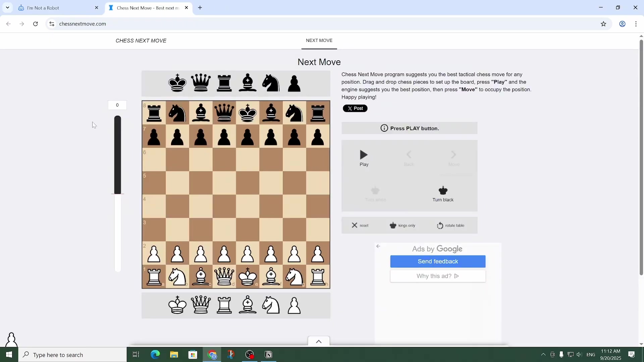
Task: Click the black knight on g8
Action: 294,113
